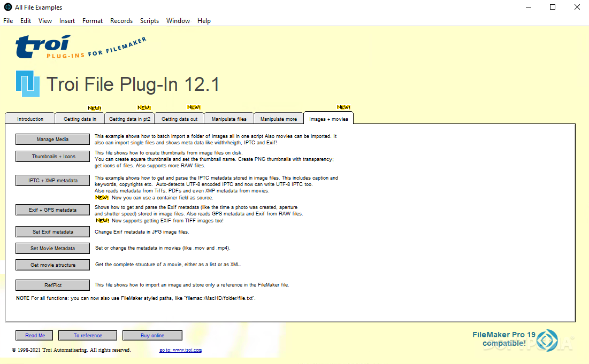Click the blue Troi File Plug-In icon

pos(28,83)
